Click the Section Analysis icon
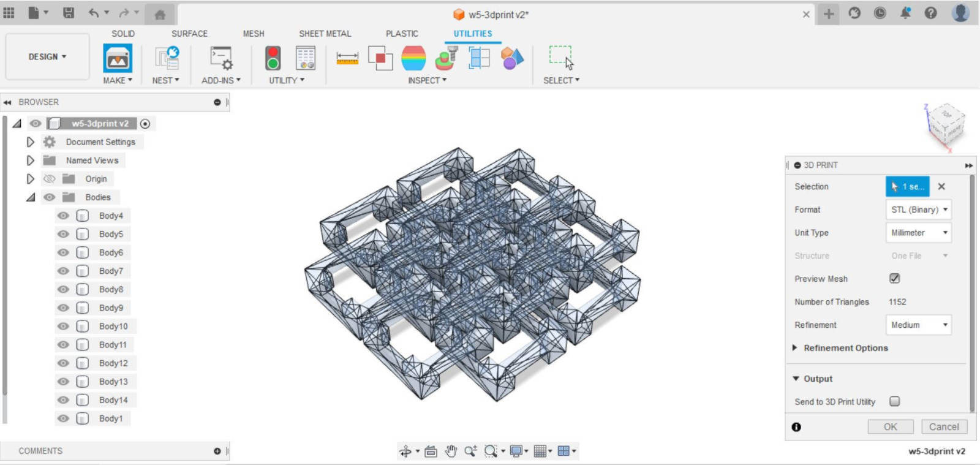Image resolution: width=980 pixels, height=465 pixels. tap(479, 58)
